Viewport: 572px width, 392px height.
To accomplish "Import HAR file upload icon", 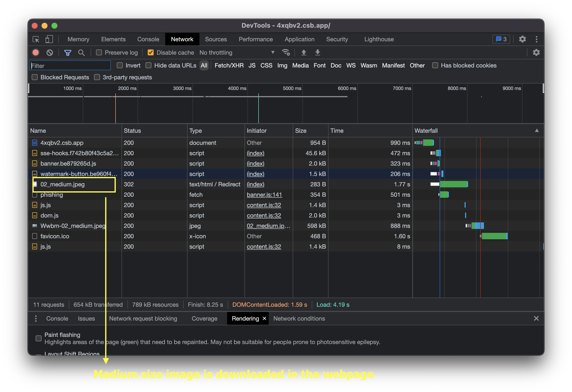I will point(304,52).
